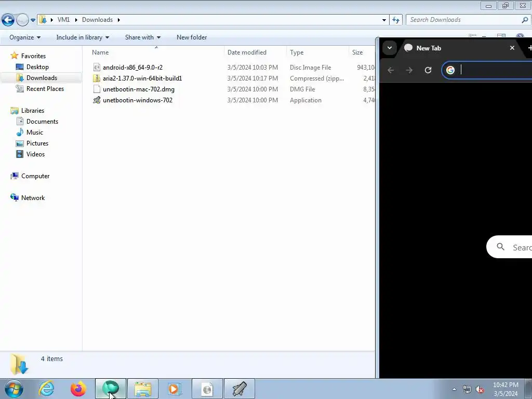
Task: Launch Internet Explorer from taskbar
Action: pyautogui.click(x=46, y=389)
